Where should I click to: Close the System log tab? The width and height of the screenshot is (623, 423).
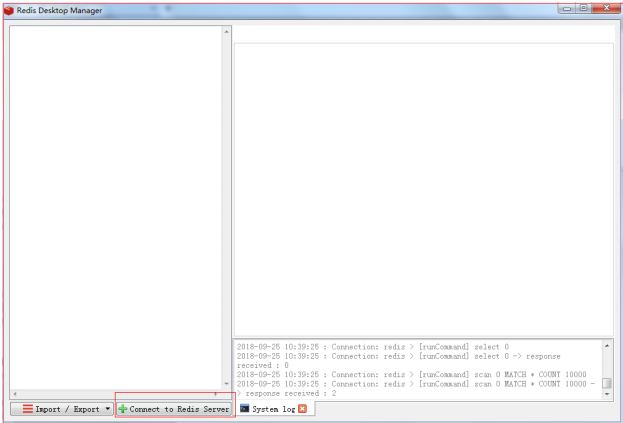click(302, 409)
